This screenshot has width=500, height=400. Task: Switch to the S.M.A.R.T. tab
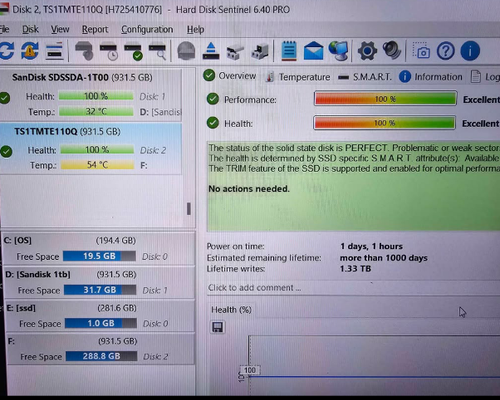click(365, 77)
